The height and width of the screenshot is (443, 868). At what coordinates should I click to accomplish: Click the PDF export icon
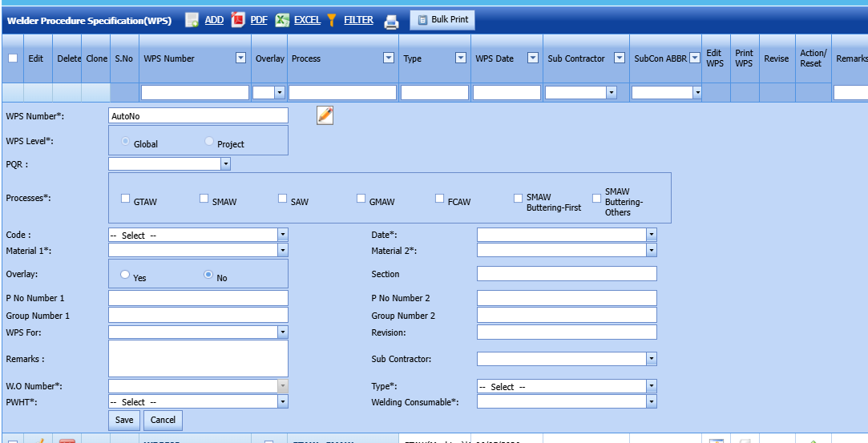click(x=238, y=21)
